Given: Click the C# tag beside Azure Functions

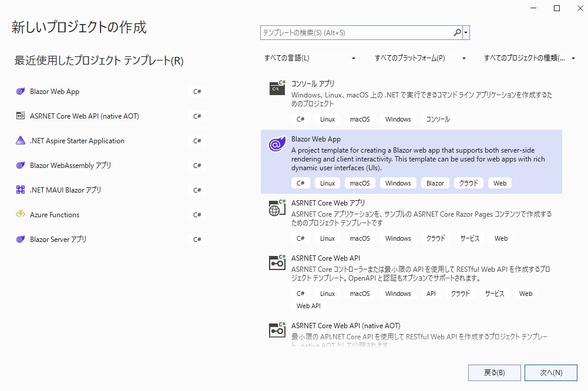Looking at the screenshot, I should [x=197, y=215].
